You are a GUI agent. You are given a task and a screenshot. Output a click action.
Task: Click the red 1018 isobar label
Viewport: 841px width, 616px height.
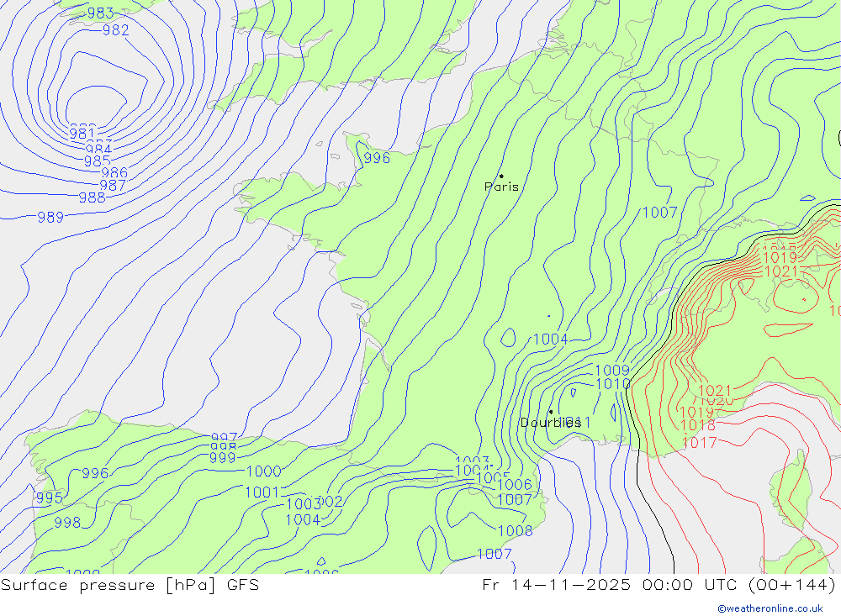[x=698, y=426]
